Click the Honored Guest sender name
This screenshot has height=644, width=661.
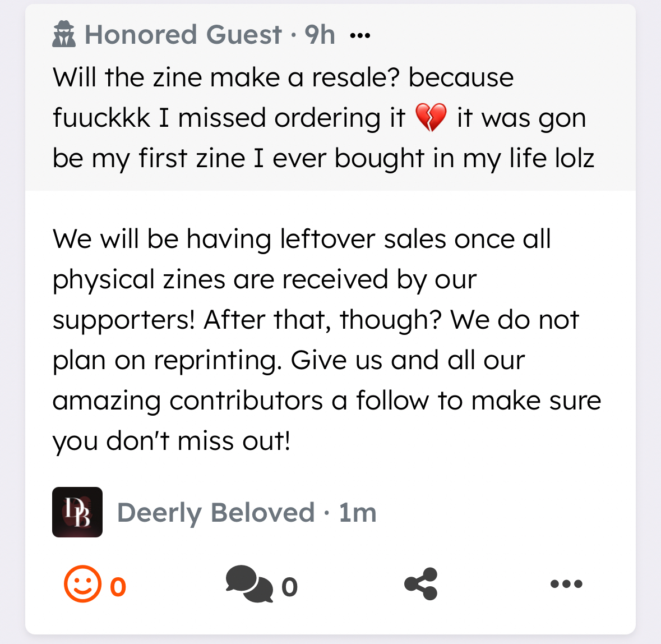[183, 35]
